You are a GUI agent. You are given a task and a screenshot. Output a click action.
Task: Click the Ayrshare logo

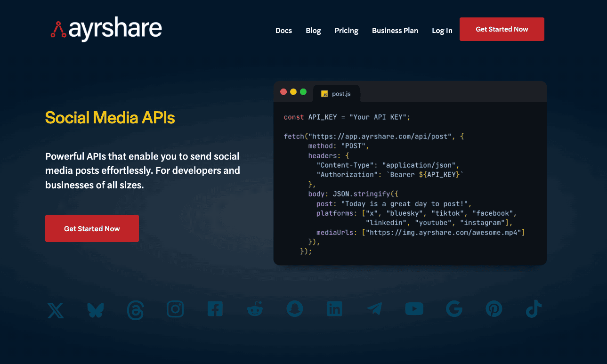[105, 29]
